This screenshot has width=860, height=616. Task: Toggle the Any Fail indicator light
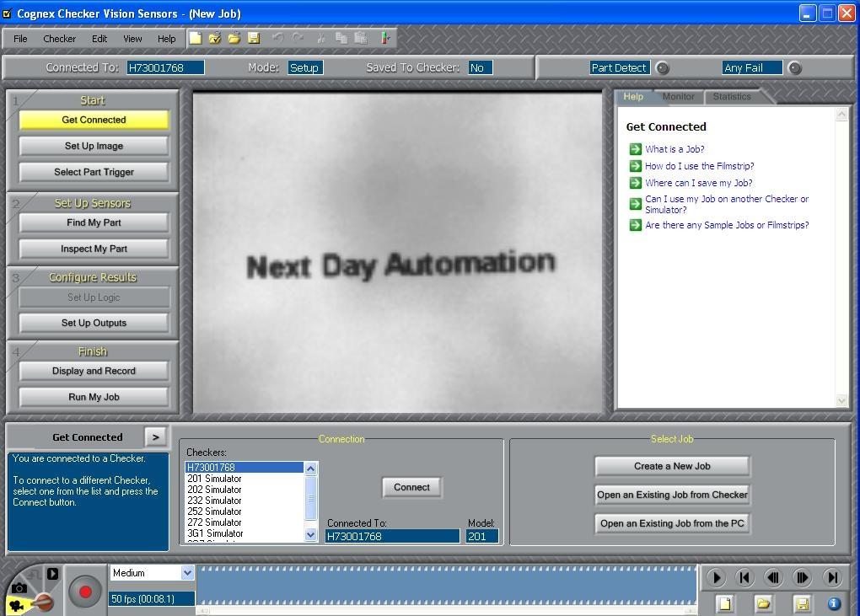(794, 68)
